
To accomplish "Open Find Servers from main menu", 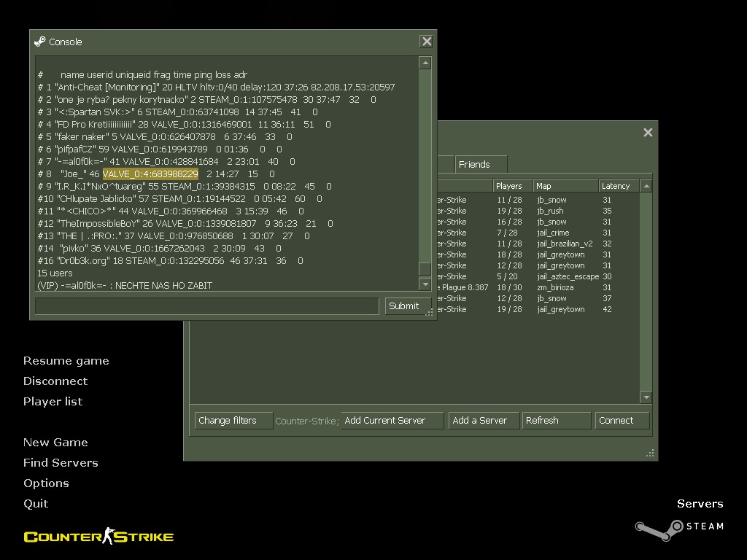I will (61, 463).
